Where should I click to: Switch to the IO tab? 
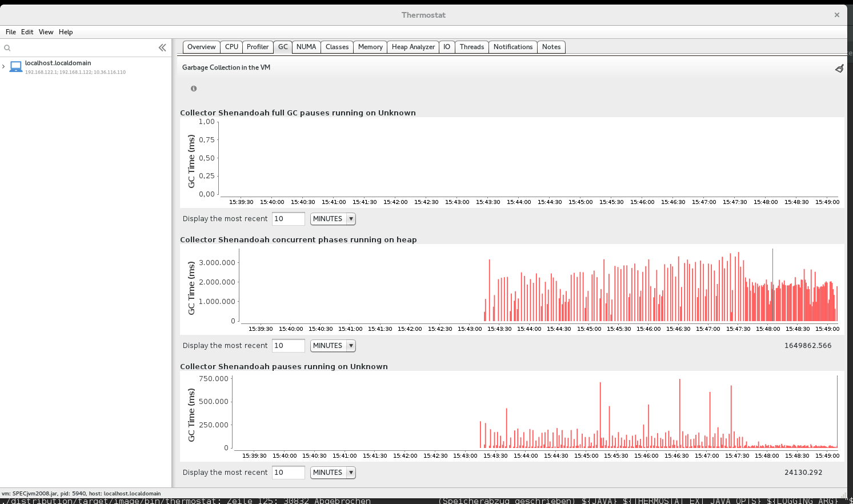[x=447, y=47]
